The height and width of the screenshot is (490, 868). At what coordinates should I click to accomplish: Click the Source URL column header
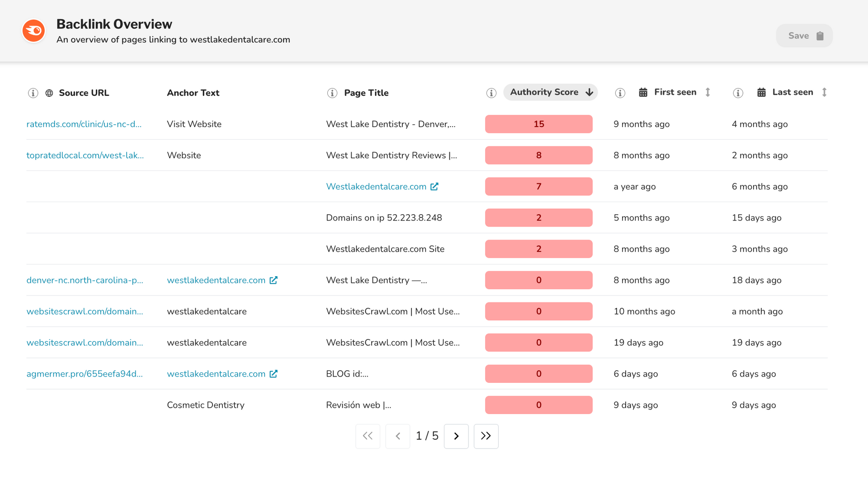point(84,93)
